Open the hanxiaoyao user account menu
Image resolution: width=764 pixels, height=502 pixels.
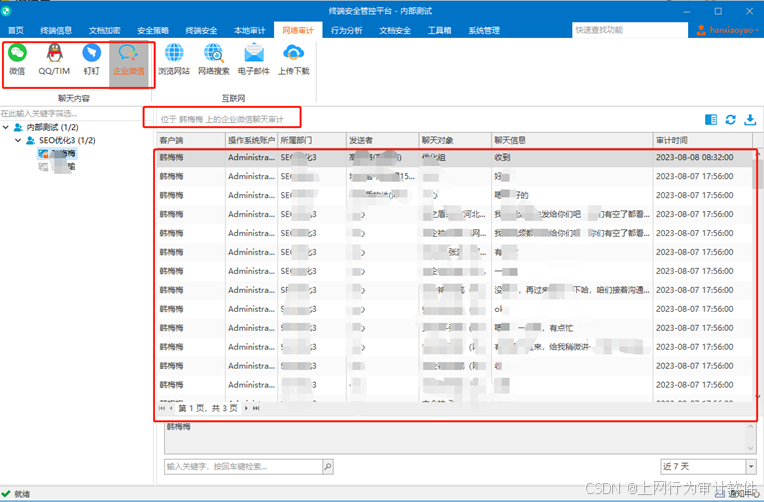[728, 30]
